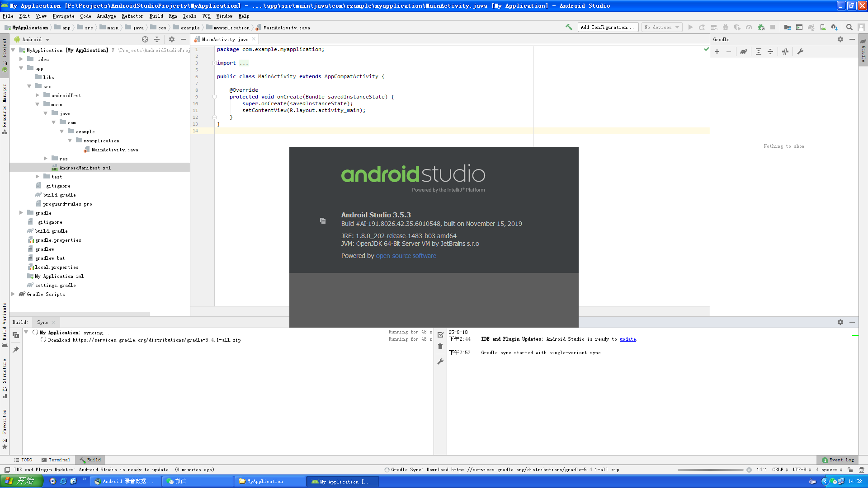Click the open-source software link
The width and height of the screenshot is (868, 488).
tap(406, 256)
